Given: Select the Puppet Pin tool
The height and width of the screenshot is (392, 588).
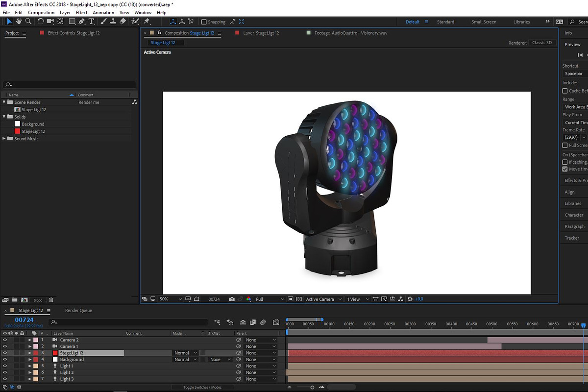Looking at the screenshot, I should 147,22.
